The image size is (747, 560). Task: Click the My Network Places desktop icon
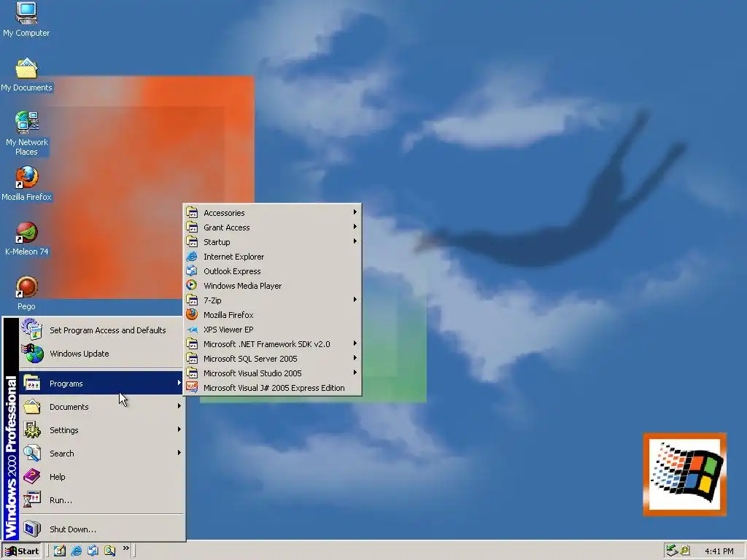click(27, 133)
